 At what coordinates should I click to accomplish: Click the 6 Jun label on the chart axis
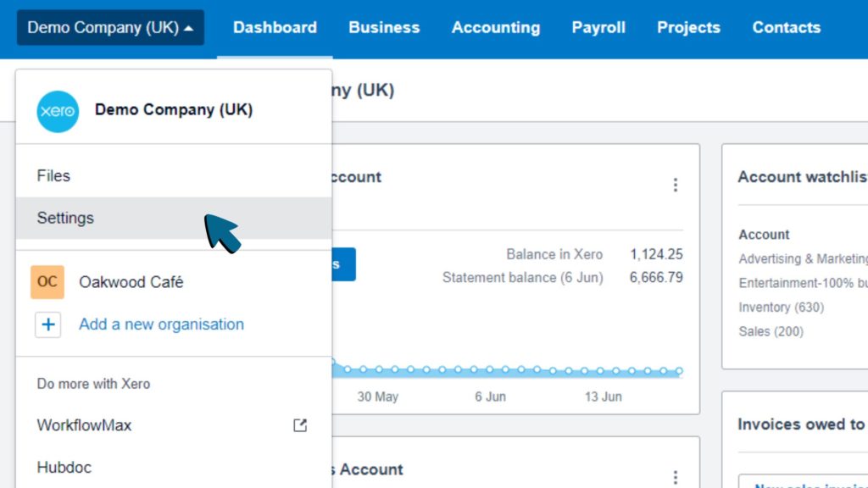click(x=490, y=396)
